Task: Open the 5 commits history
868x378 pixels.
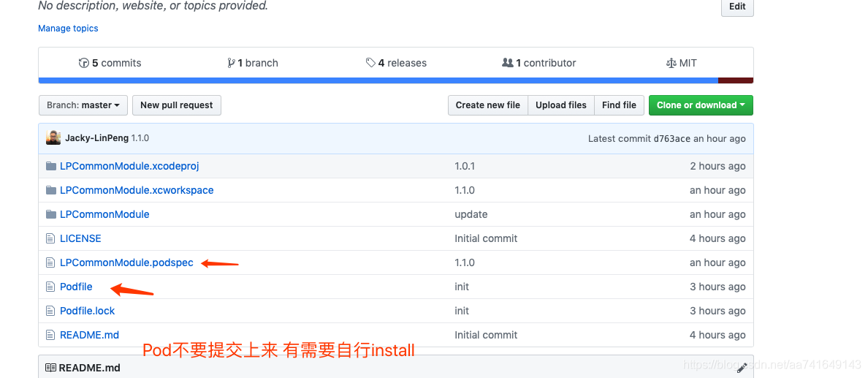Action: pyautogui.click(x=110, y=63)
